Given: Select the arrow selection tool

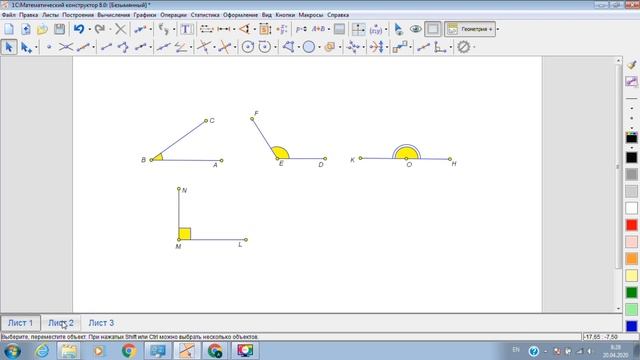Looking at the screenshot, I should (x=9, y=47).
